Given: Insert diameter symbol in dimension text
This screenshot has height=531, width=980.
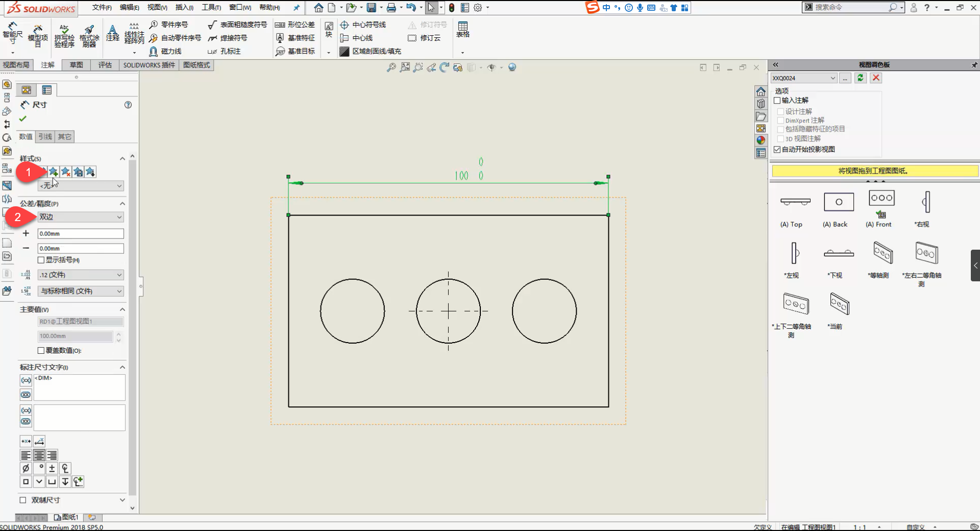Looking at the screenshot, I should (26, 468).
